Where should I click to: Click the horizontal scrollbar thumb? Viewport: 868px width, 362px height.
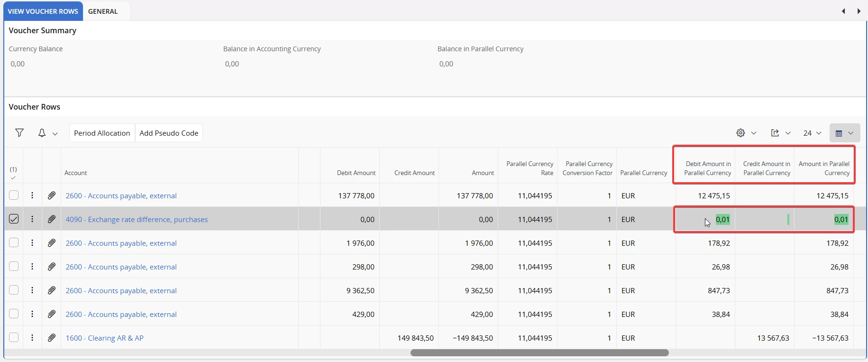click(539, 353)
